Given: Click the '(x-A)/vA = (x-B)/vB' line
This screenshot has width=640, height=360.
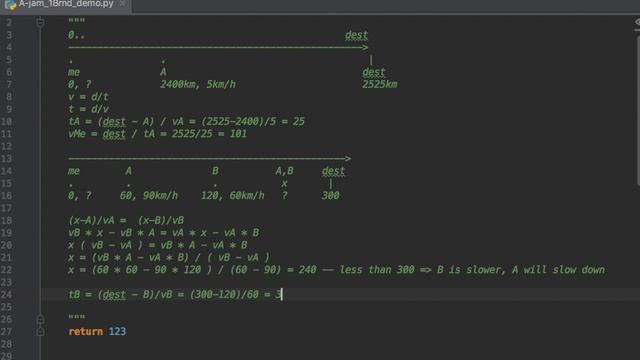Looking at the screenshot, I should 126,220.
